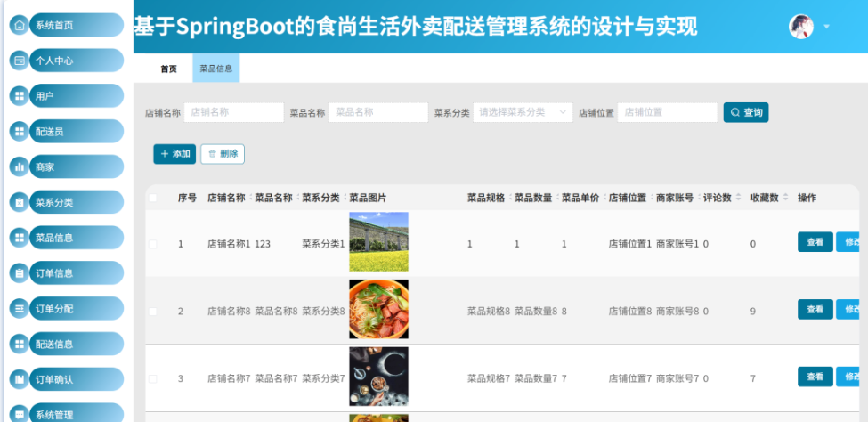
Task: Click the grid icon beside 配送信息
Action: (x=20, y=344)
